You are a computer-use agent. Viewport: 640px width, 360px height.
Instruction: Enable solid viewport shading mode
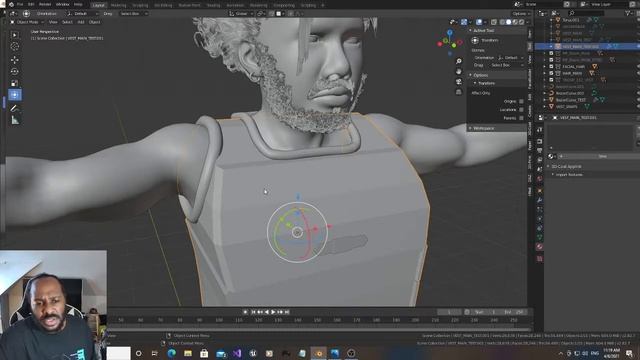(509, 22)
